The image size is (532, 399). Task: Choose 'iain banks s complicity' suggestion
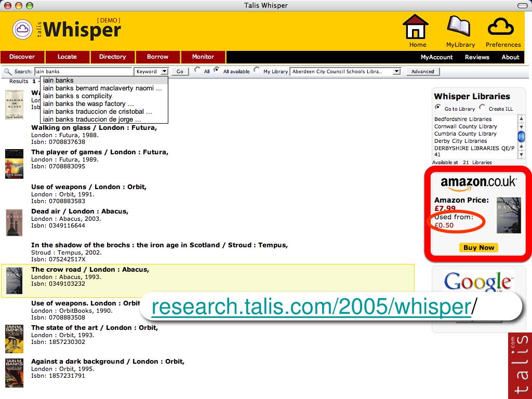click(104, 96)
